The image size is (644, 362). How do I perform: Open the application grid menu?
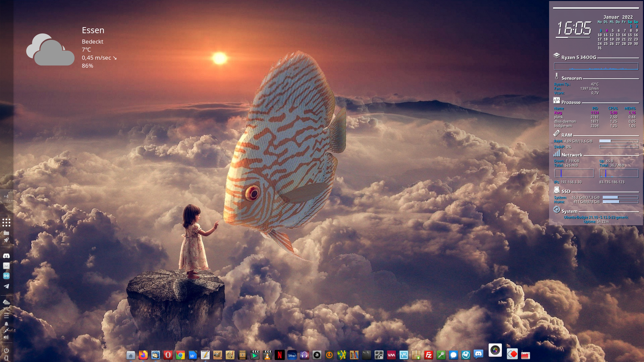coord(6,223)
